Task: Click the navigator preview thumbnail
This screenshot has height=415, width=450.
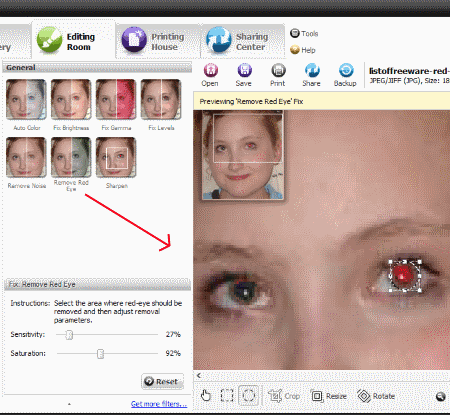Action: [x=243, y=155]
